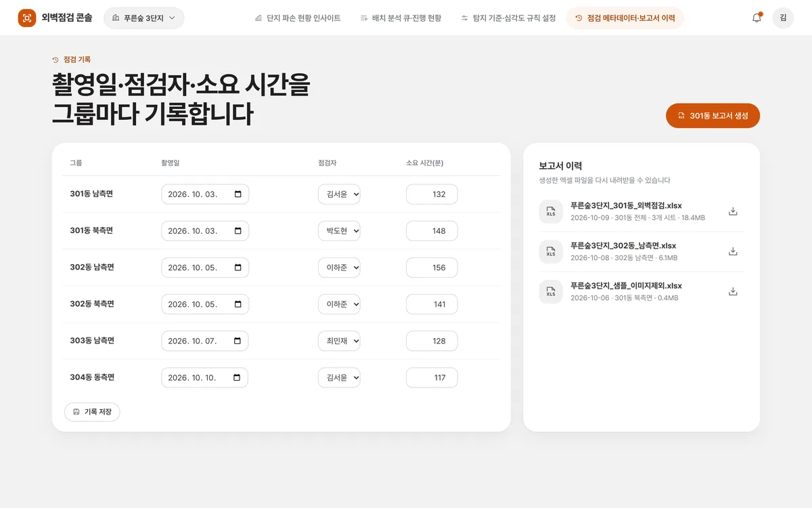Screen dimensions: 812x508
Task: Click XLS file icon of 302동_남측면
Action: tap(551, 251)
